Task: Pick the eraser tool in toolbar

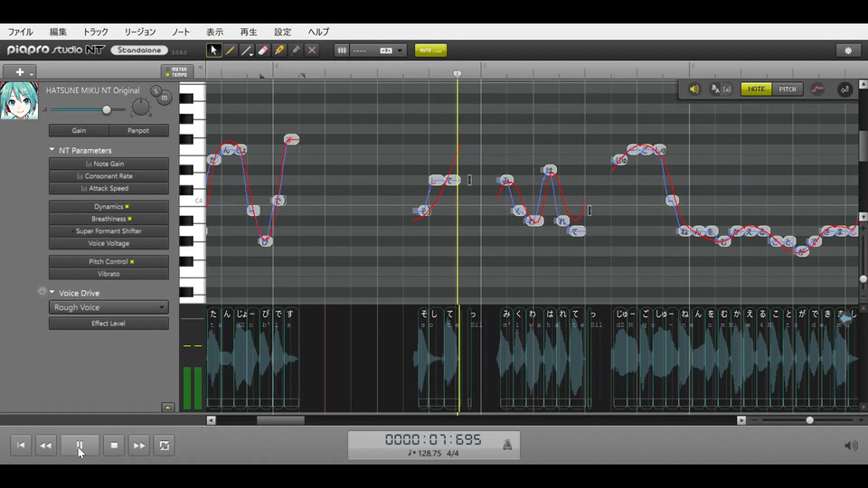Action: (x=263, y=51)
